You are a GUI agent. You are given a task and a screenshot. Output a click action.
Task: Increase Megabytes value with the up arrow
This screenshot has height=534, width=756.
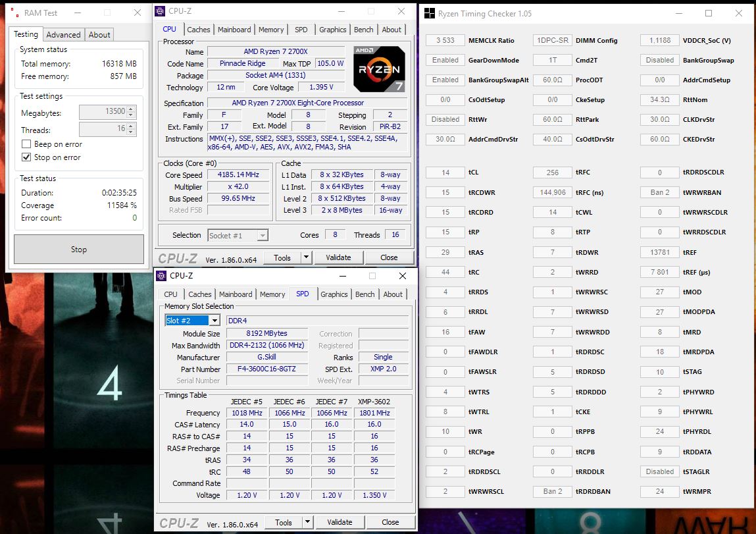click(131, 109)
